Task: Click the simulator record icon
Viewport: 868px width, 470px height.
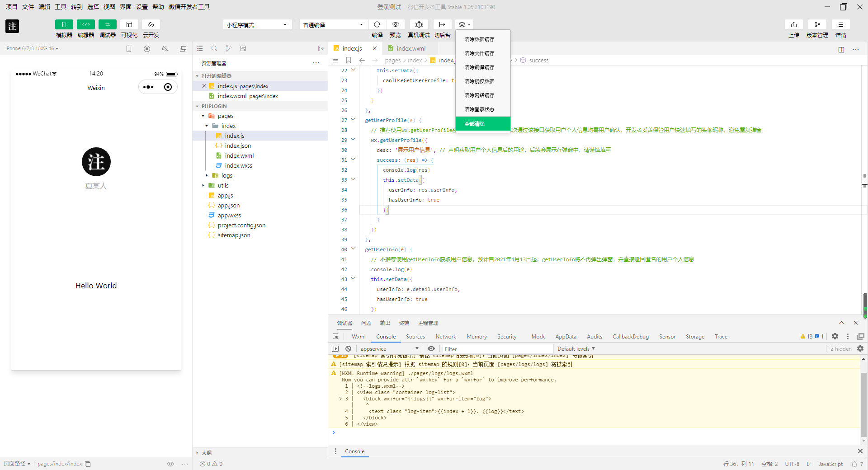Action: 147,49
